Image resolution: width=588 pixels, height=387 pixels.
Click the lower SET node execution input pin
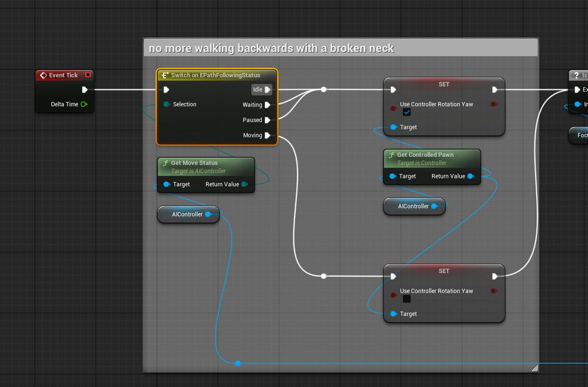tap(393, 277)
